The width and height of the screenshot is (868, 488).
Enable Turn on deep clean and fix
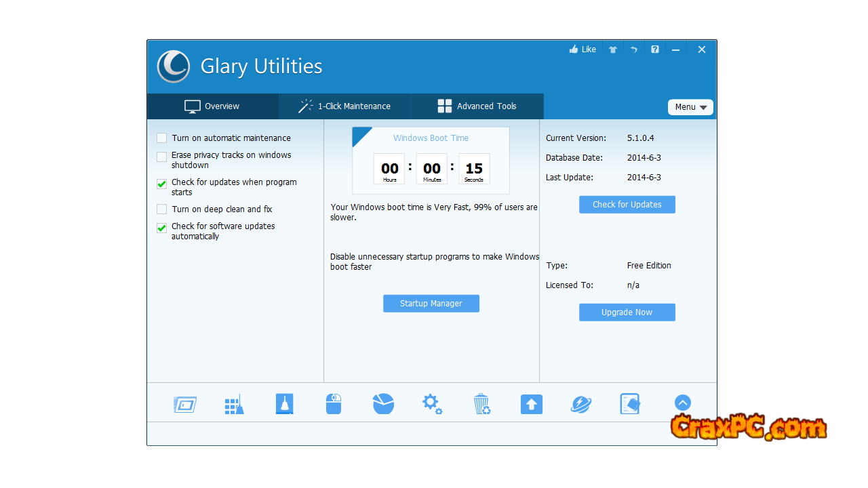tap(162, 209)
